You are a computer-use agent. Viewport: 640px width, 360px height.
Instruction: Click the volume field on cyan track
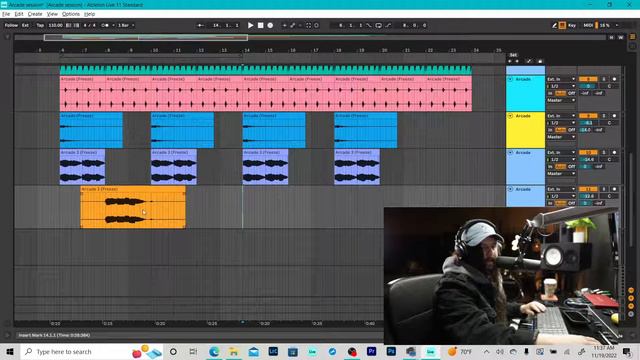tap(588, 86)
